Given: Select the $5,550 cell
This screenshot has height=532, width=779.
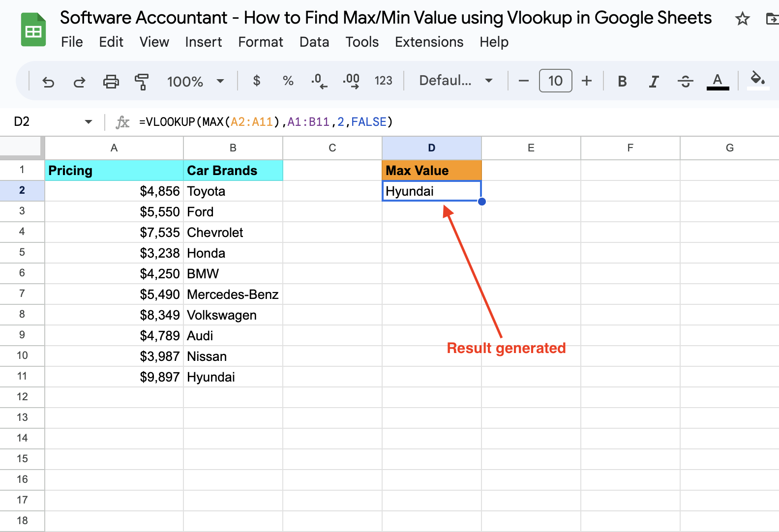Looking at the screenshot, I should pyautogui.click(x=114, y=212).
